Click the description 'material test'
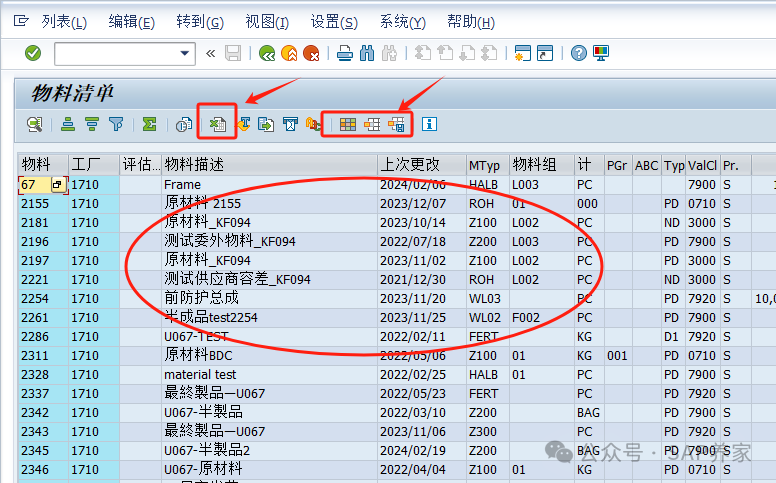The image size is (776, 483). (200, 375)
